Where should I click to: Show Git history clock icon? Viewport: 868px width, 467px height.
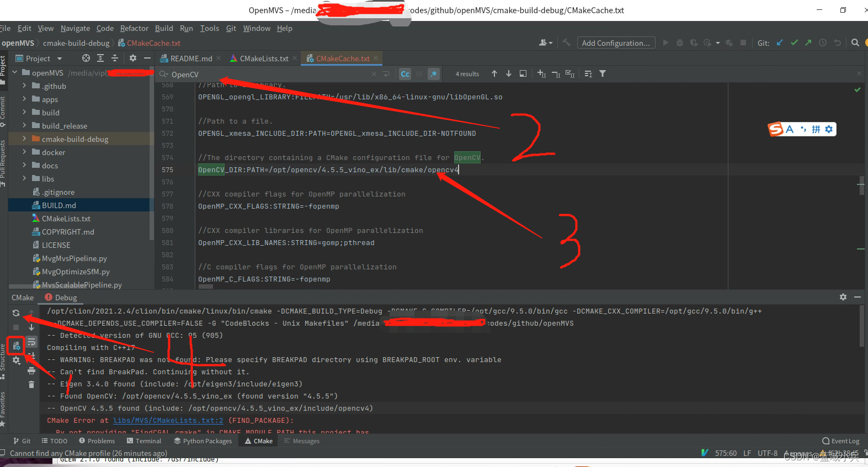pyautogui.click(x=823, y=43)
